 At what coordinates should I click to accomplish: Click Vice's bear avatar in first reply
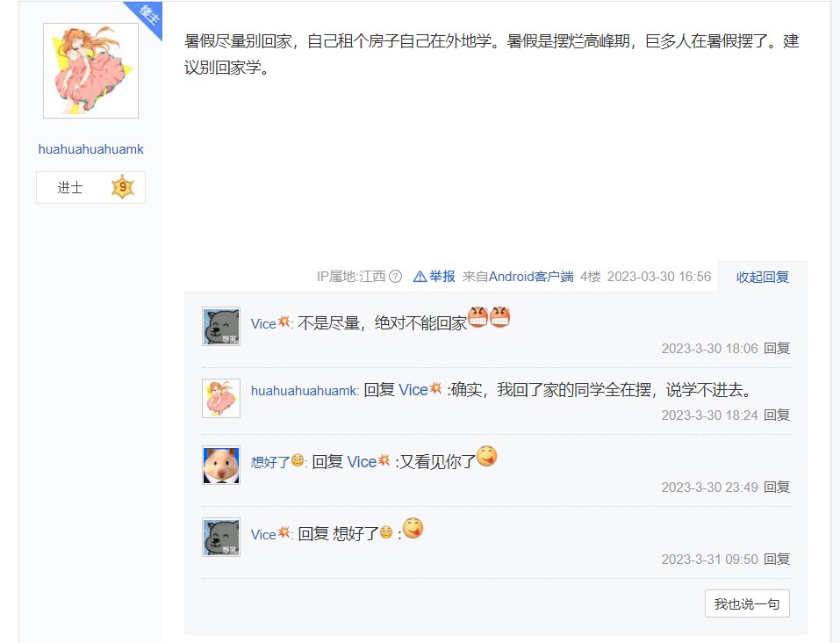coord(220,326)
